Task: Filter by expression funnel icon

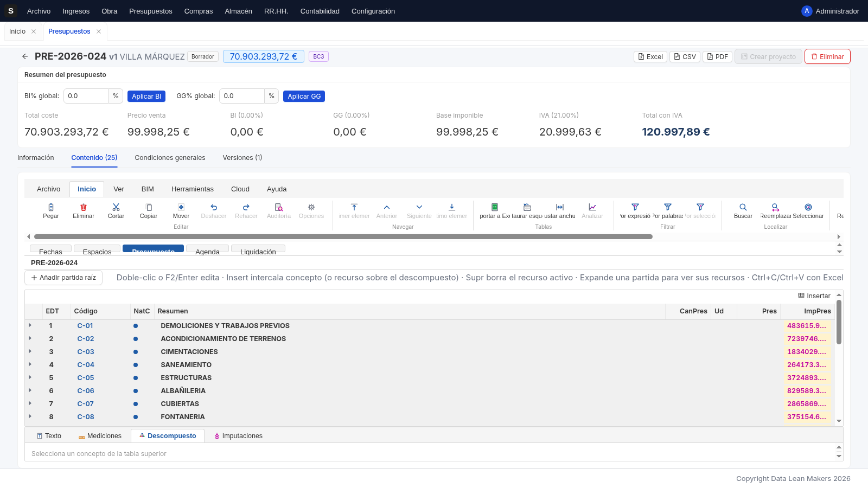Action: [x=635, y=207]
